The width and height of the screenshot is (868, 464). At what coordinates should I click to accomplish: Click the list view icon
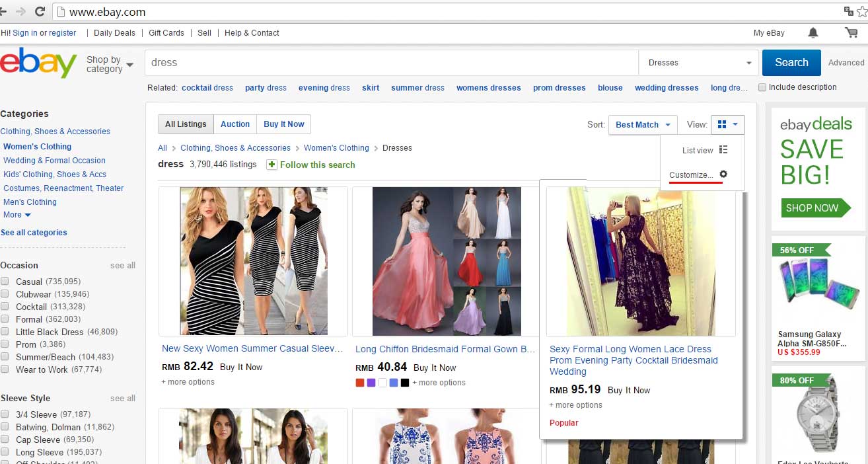723,150
